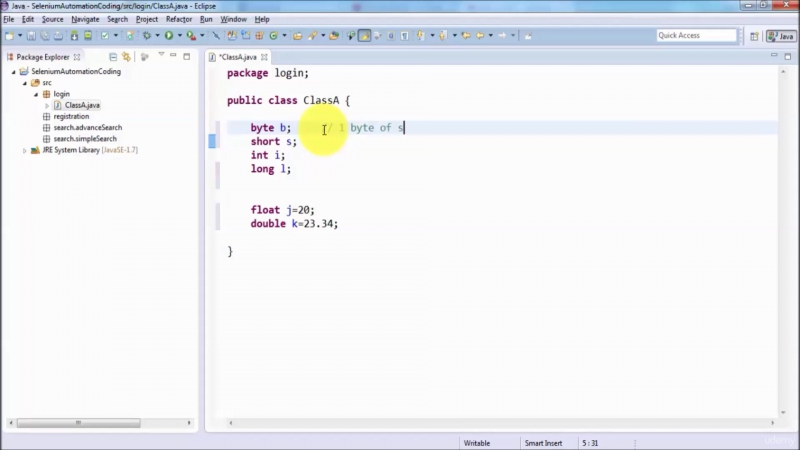800x450 pixels.
Task: Open the New Java Class dropdown arrow
Action: 284,36
